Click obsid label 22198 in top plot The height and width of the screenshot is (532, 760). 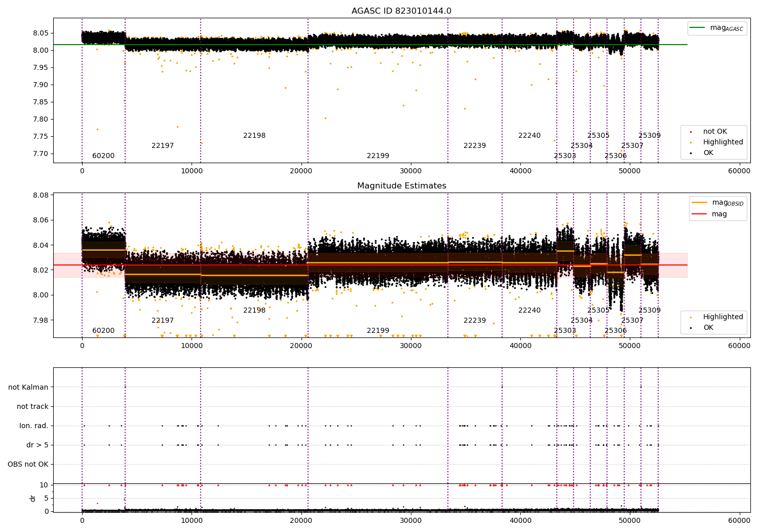(x=254, y=136)
